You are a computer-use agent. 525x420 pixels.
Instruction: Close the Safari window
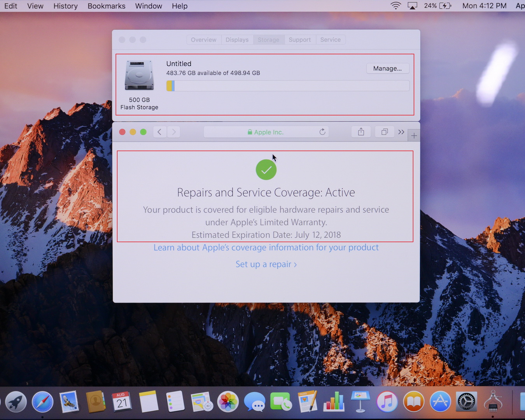122,132
